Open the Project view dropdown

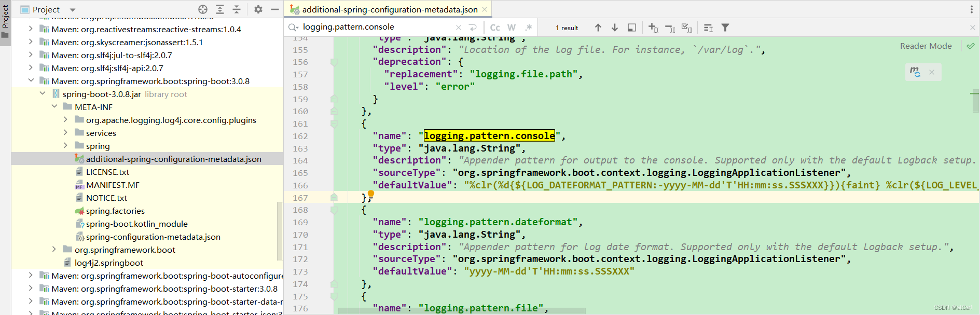[73, 10]
